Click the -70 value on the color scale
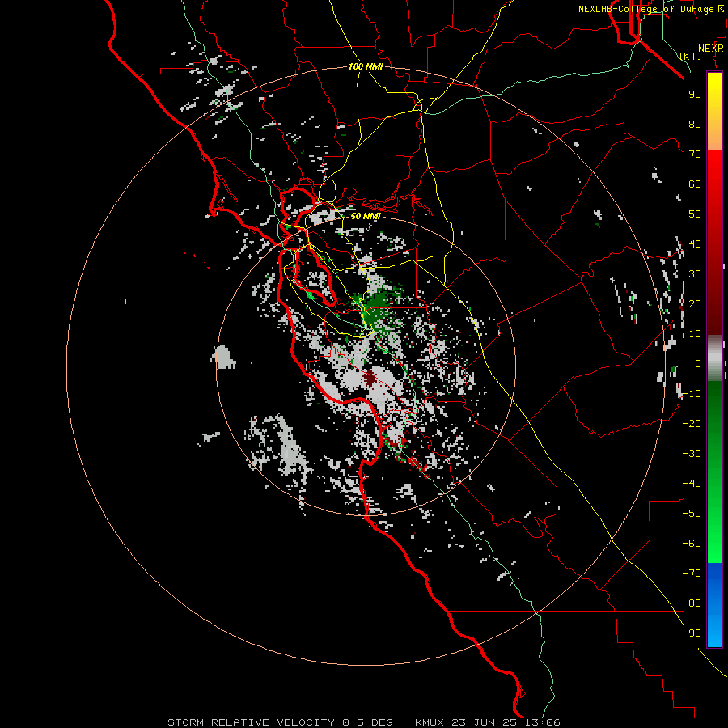Screen dimensions: 728x728 coord(692,574)
